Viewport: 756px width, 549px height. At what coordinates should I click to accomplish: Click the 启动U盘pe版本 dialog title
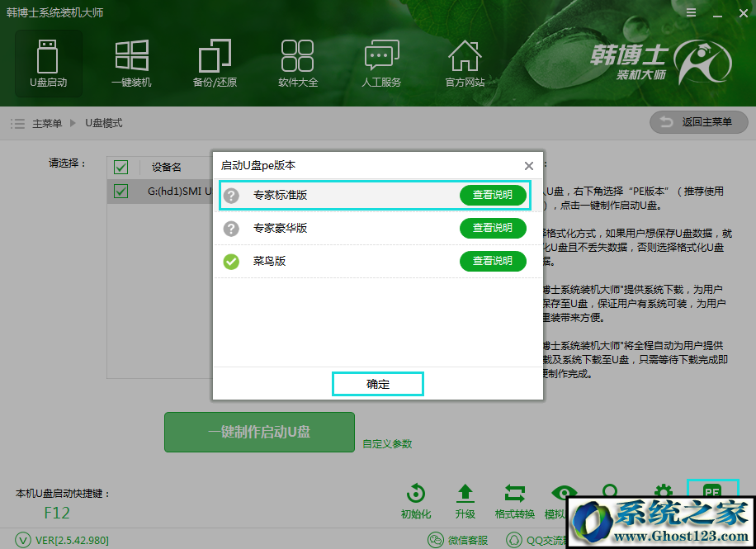pos(258,166)
